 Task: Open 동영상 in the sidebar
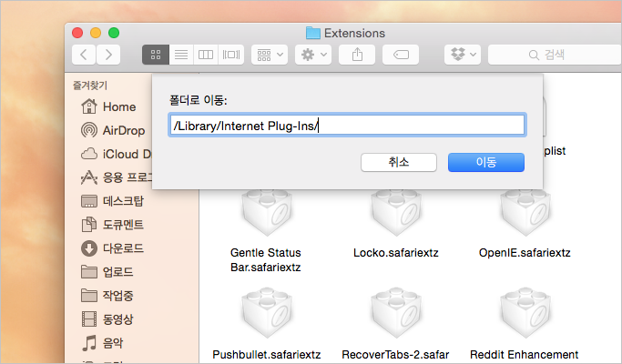point(107,318)
